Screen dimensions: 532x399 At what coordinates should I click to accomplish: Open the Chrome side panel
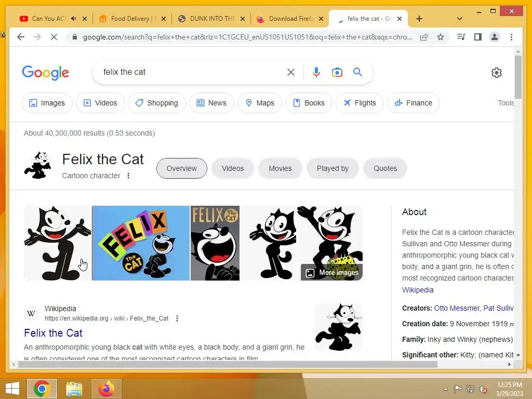[478, 37]
